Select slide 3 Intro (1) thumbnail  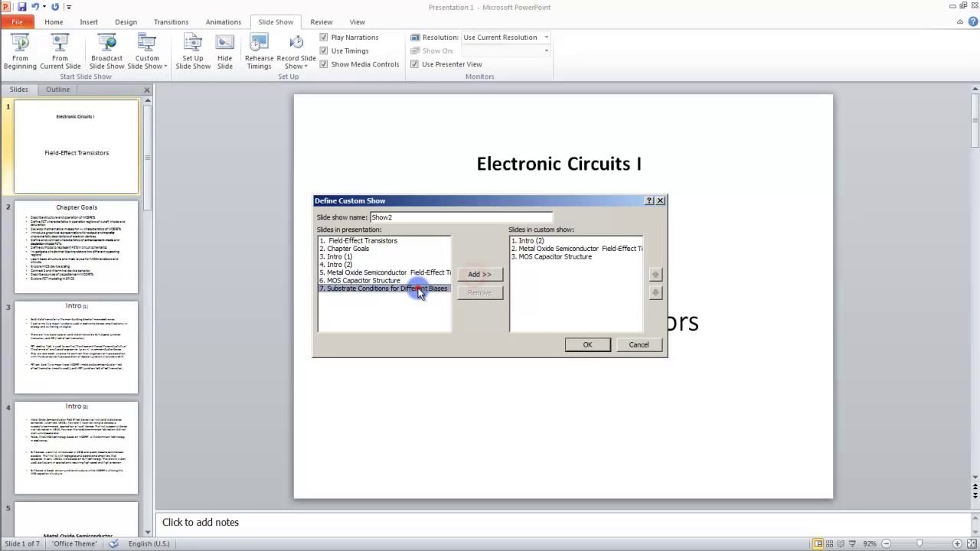[x=77, y=347]
